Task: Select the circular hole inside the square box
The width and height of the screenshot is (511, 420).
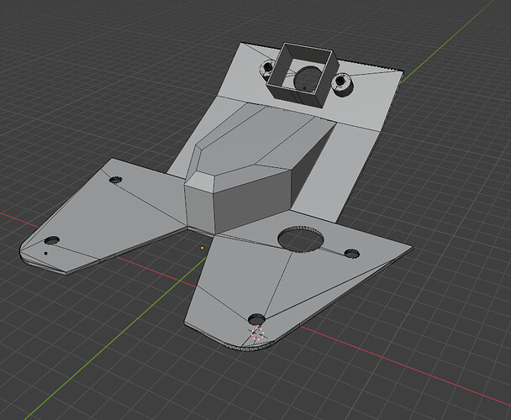Action: click(x=307, y=79)
